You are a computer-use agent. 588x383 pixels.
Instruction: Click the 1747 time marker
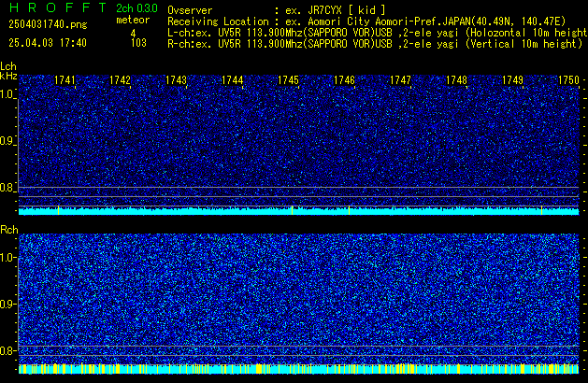click(400, 80)
